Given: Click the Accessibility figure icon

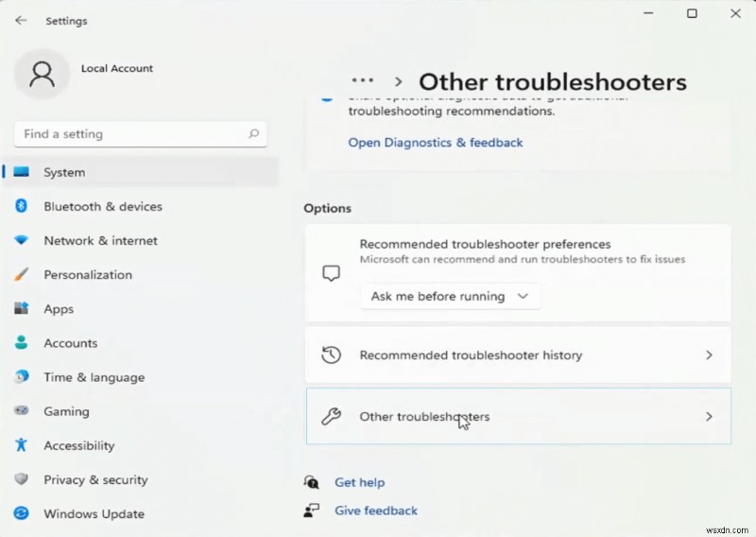Looking at the screenshot, I should (21, 444).
